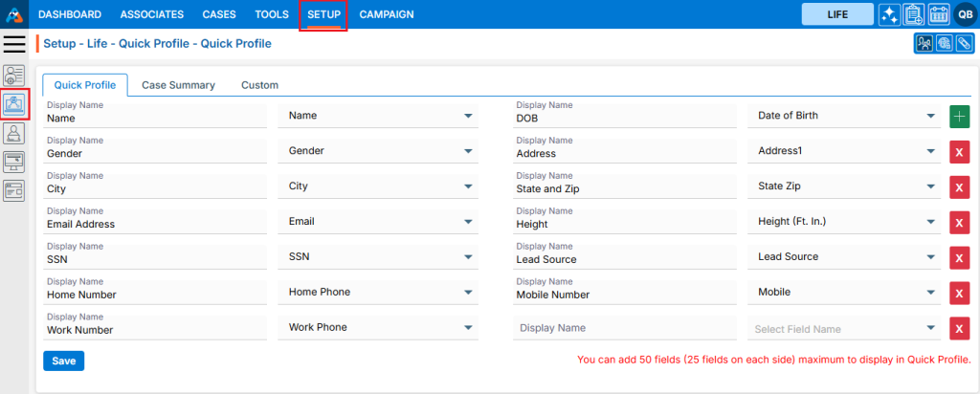Expand the Date of Birth dropdown
The image size is (980, 394).
pyautogui.click(x=930, y=116)
